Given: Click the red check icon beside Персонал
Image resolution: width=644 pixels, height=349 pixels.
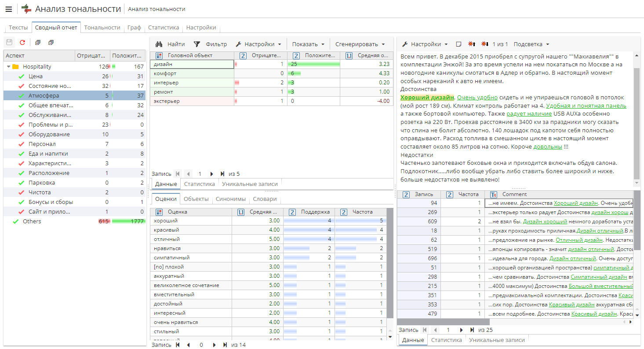Looking at the screenshot, I should point(21,144).
